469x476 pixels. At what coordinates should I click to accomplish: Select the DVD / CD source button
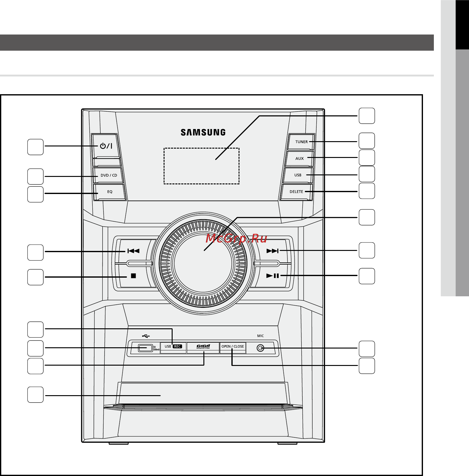109,175
